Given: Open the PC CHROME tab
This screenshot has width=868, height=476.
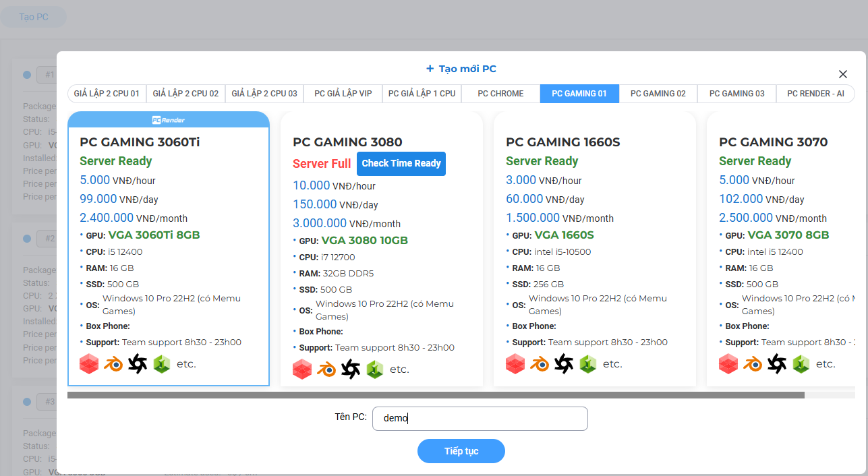Looking at the screenshot, I should click(x=500, y=94).
